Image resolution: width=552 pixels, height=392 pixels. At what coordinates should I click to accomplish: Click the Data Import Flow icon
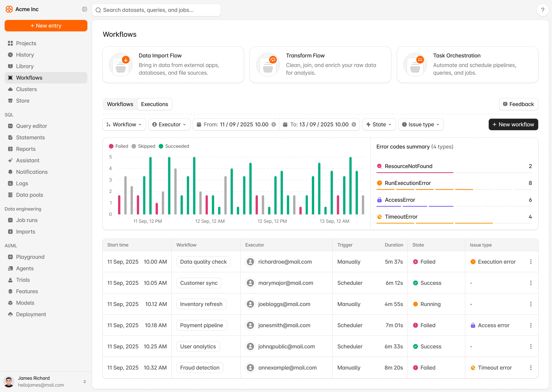(121, 65)
